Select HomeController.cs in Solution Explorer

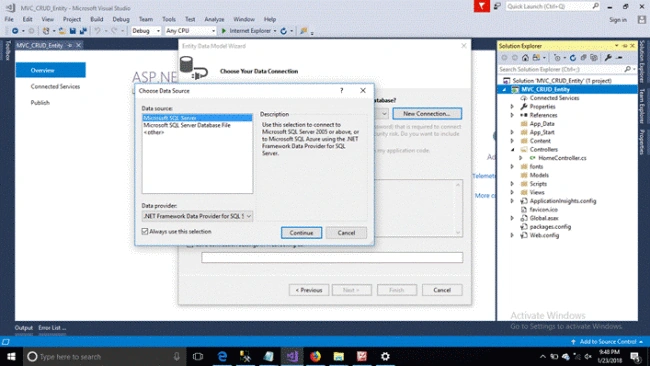(562, 158)
